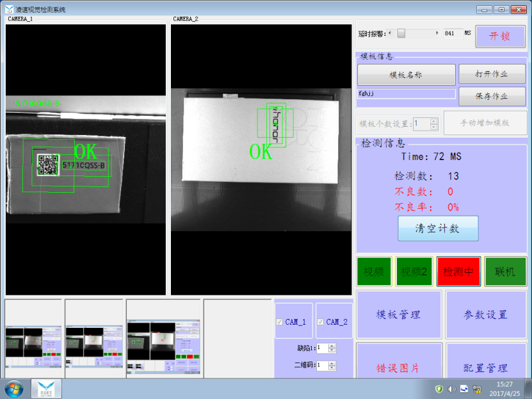Screen dimensions: 532x399
Task: Open 模板管理 template management
Action: pos(398,314)
